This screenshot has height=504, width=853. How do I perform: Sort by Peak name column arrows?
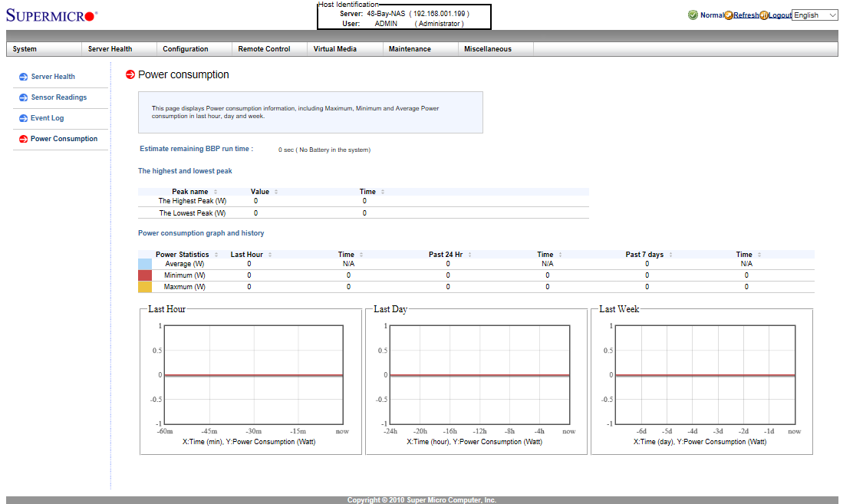pos(216,192)
